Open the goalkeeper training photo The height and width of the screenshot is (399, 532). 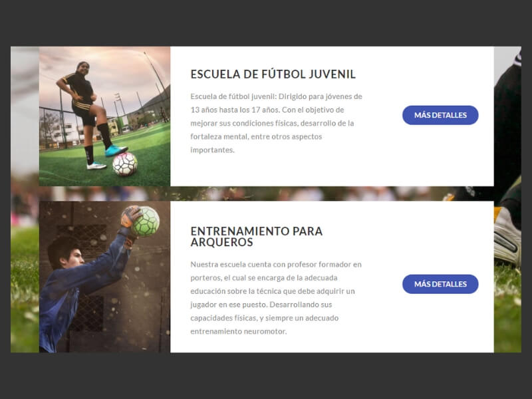click(104, 277)
